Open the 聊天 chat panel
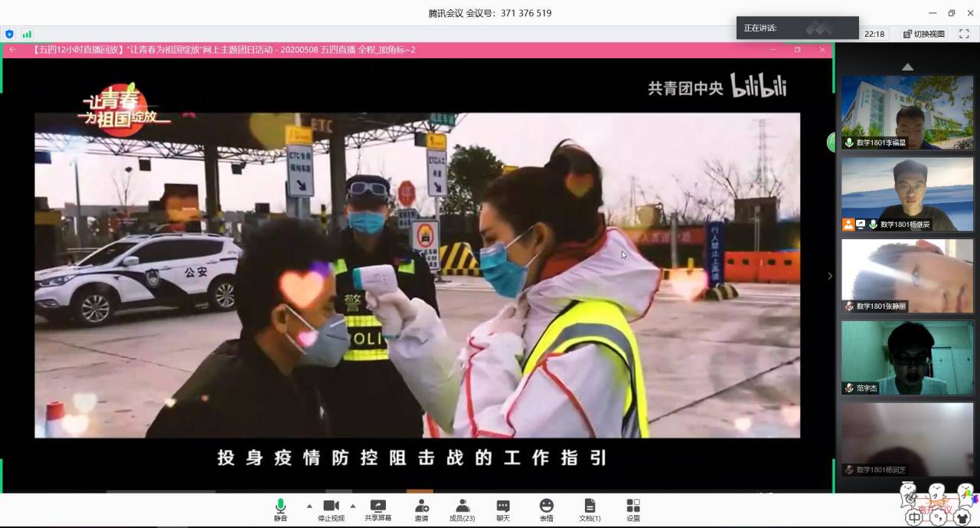 click(502, 509)
